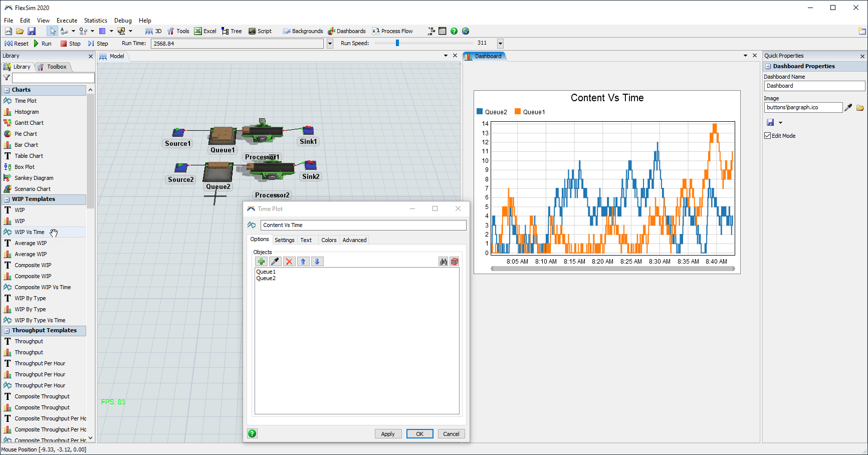Select Sankey Diagram in the Charts library
The width and height of the screenshot is (868, 455).
[34, 178]
